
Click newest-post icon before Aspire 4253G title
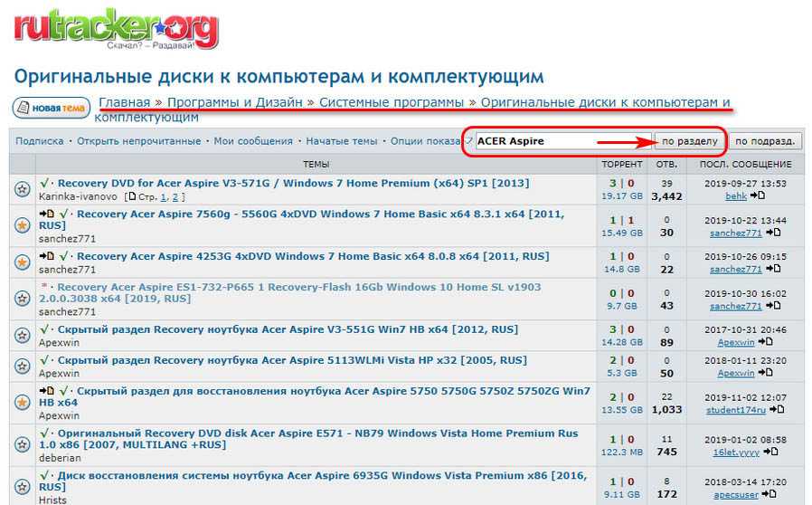click(46, 256)
